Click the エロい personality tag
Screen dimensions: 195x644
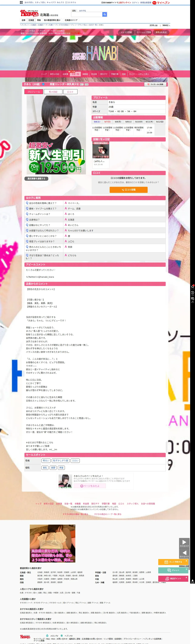pyautogui.click(x=75, y=461)
